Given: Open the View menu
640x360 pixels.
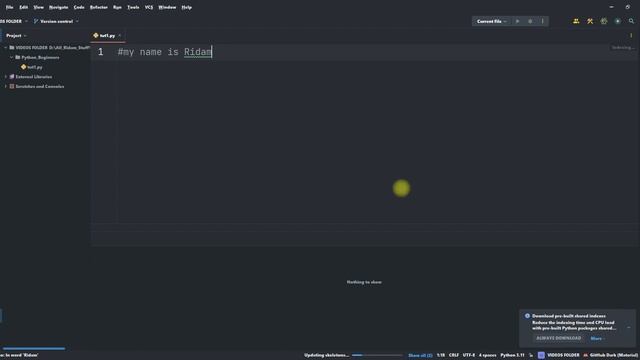Looking at the screenshot, I should pyautogui.click(x=38, y=7).
